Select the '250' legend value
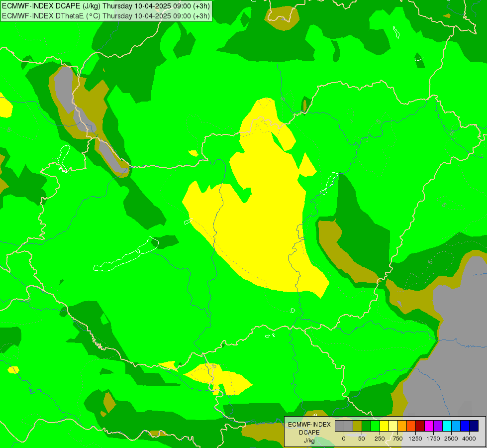 coord(380,439)
